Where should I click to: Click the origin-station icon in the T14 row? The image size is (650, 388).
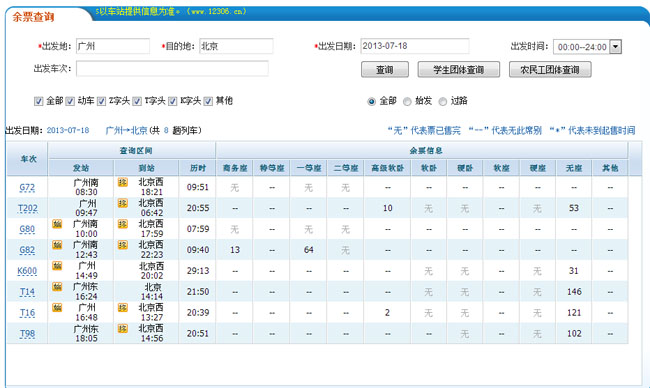pos(57,286)
